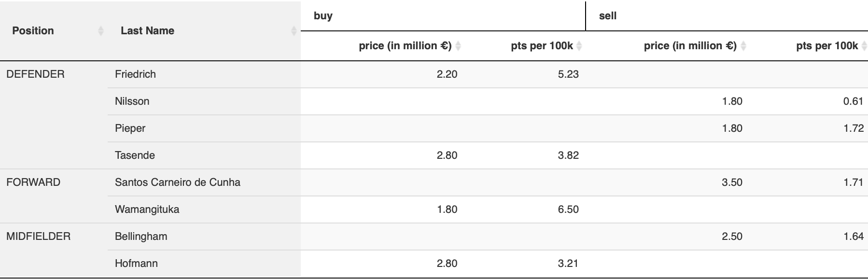
Task: Click sort icon beside sell pts per 100k
Action: click(864, 46)
